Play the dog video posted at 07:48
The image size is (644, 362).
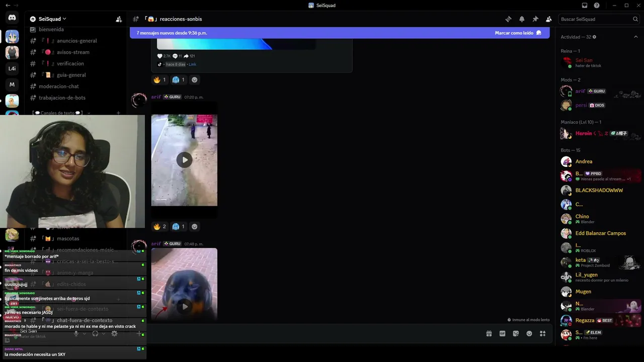point(184,306)
